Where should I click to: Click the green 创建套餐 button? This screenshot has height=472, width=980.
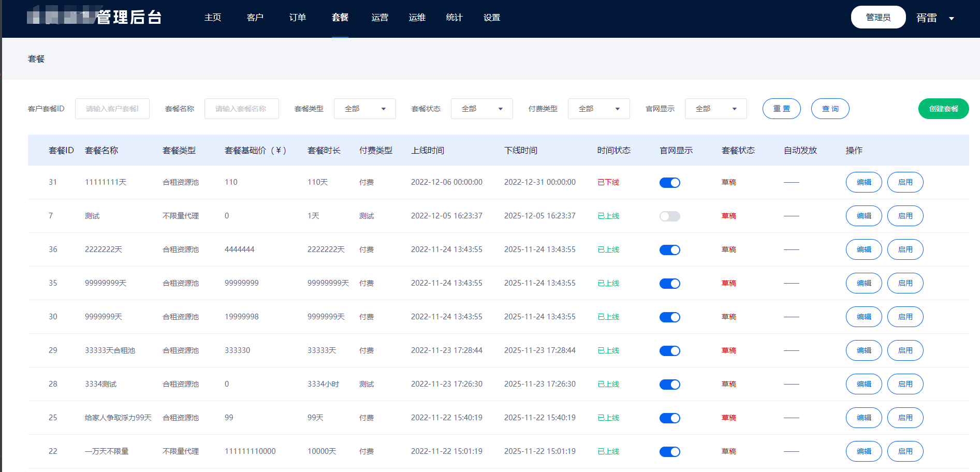tap(944, 109)
